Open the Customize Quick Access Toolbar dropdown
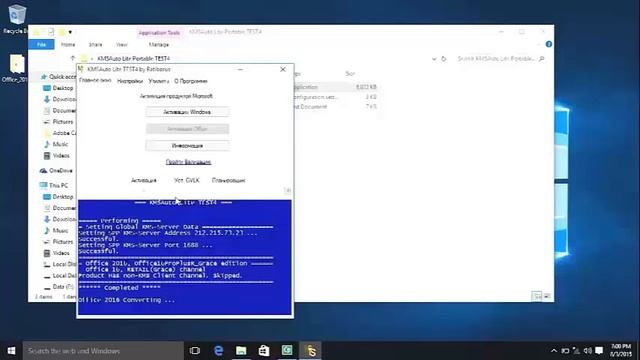Viewport: 640px width, 360px height. coord(70,32)
